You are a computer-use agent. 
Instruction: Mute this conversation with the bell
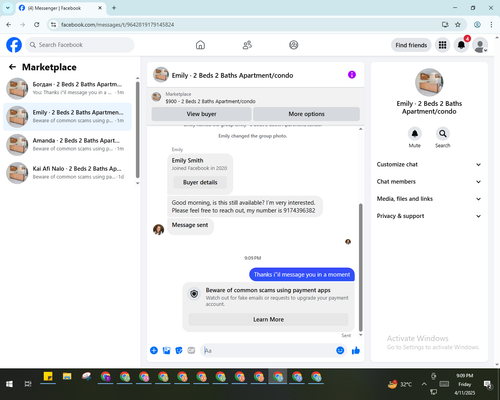[x=415, y=134]
